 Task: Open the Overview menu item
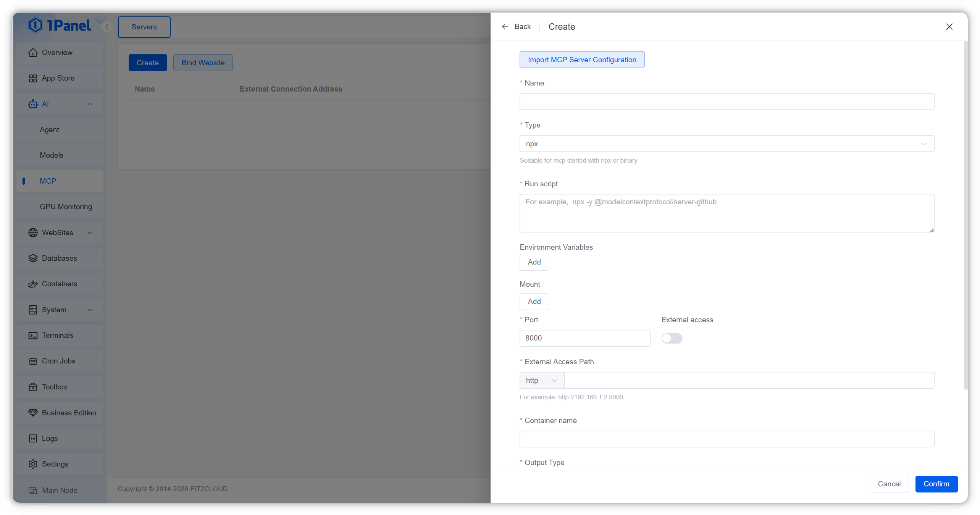click(x=60, y=52)
